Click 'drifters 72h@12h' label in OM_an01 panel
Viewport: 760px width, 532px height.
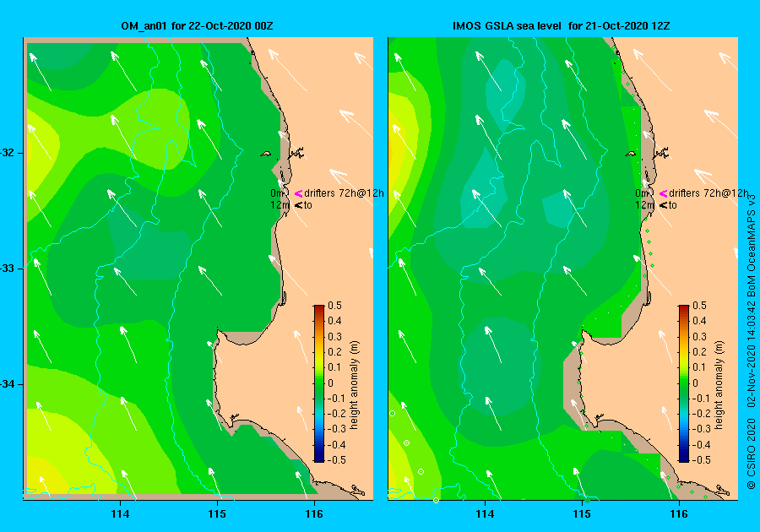click(344, 193)
